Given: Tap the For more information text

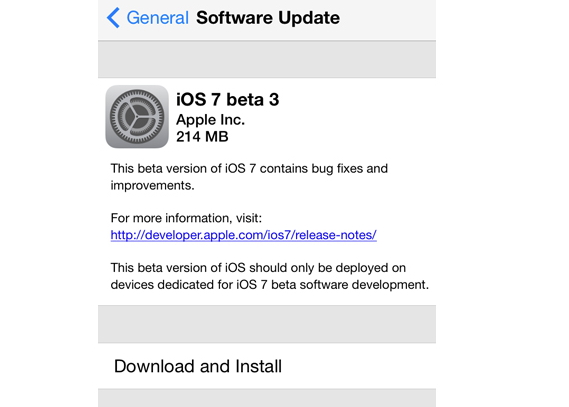Looking at the screenshot, I should 186,218.
